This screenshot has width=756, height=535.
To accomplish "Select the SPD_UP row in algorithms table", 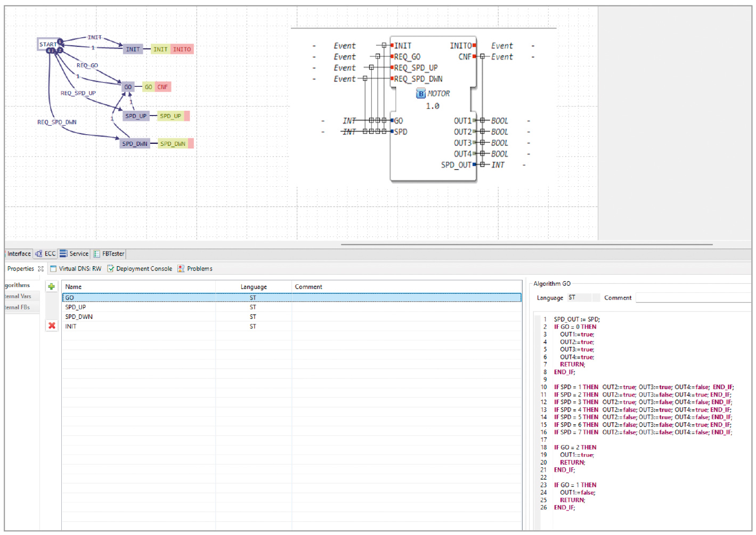I will (x=76, y=307).
